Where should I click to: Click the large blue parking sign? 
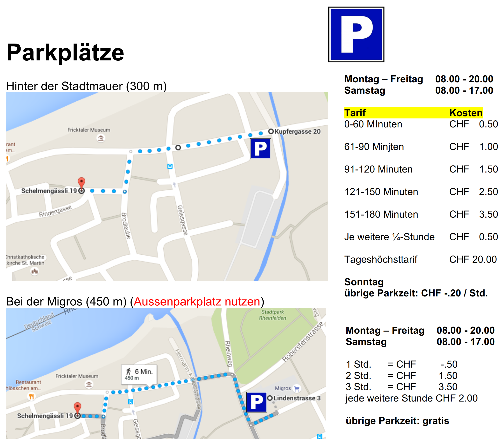pos(356,35)
